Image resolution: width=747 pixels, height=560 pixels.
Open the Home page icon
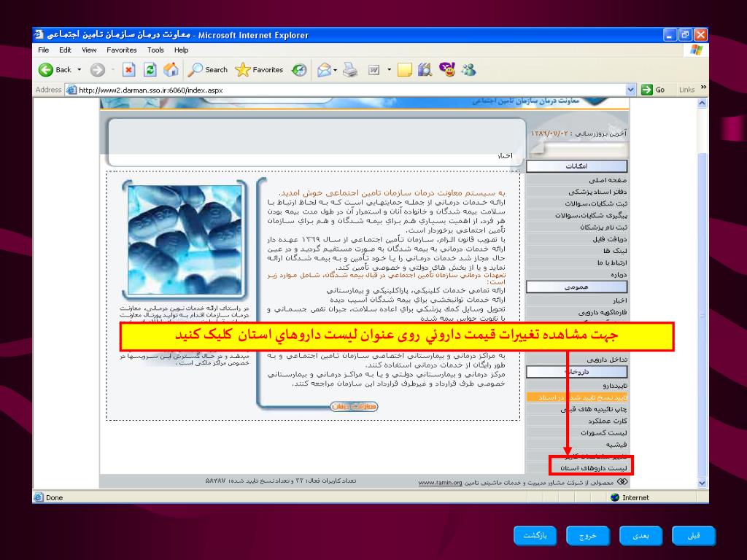(x=171, y=70)
